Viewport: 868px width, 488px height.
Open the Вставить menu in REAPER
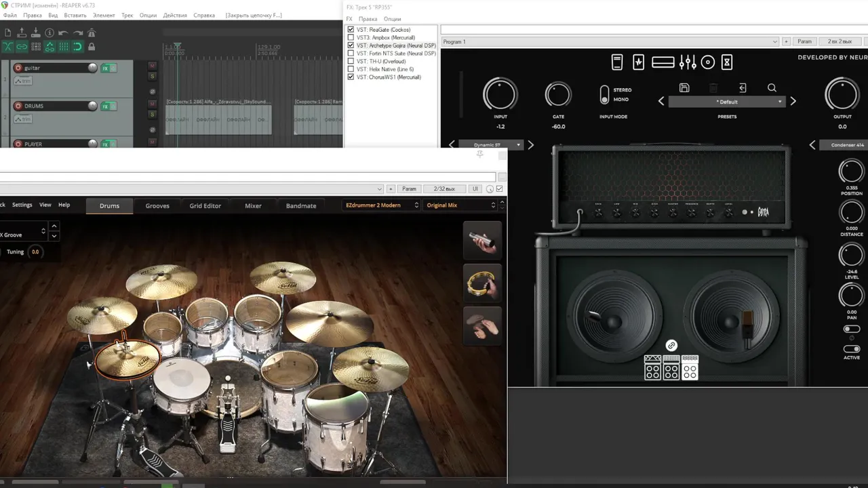(x=75, y=15)
